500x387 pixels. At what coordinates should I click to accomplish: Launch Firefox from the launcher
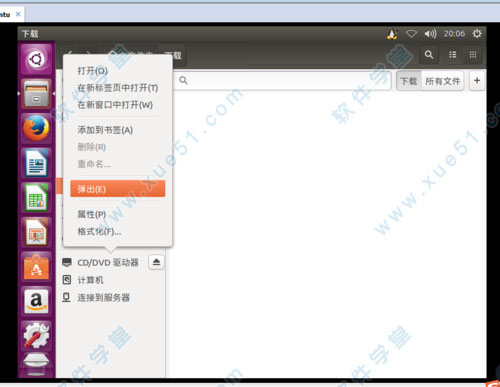(36, 128)
